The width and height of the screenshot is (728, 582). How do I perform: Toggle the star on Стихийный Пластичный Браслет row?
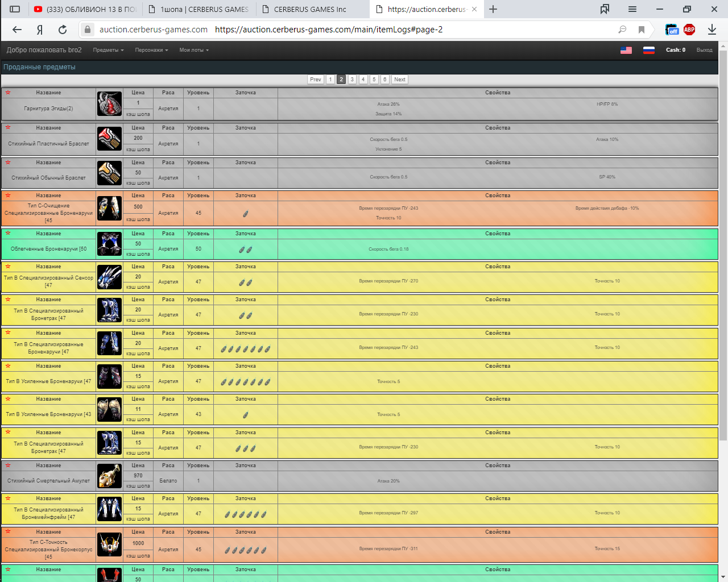tap(8, 128)
